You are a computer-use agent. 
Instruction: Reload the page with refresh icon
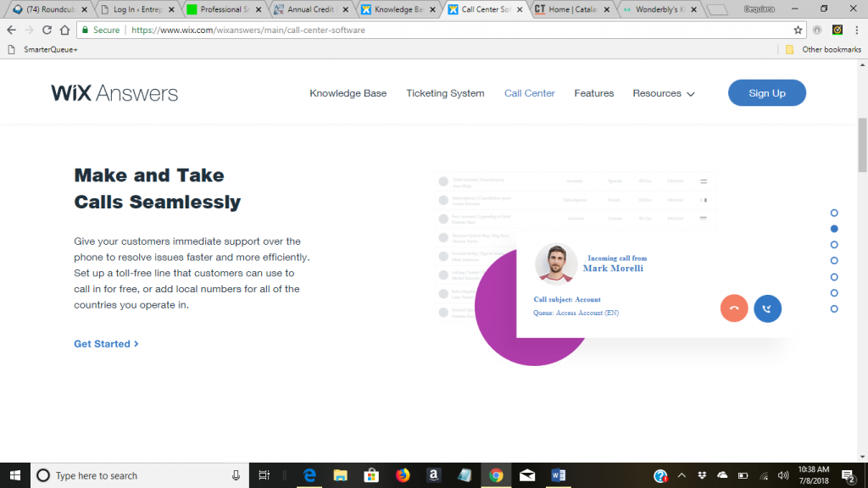tap(47, 30)
